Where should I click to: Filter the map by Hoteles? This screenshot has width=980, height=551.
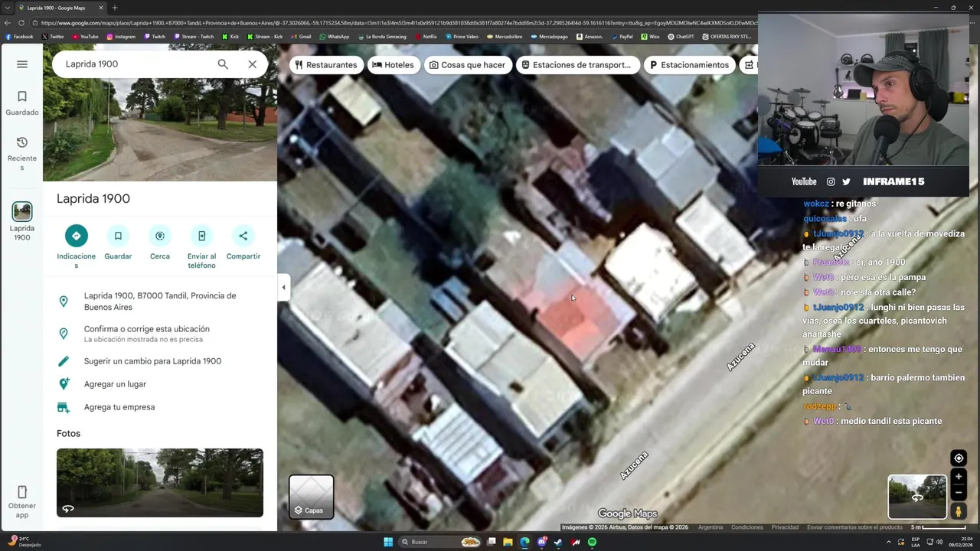[393, 65]
